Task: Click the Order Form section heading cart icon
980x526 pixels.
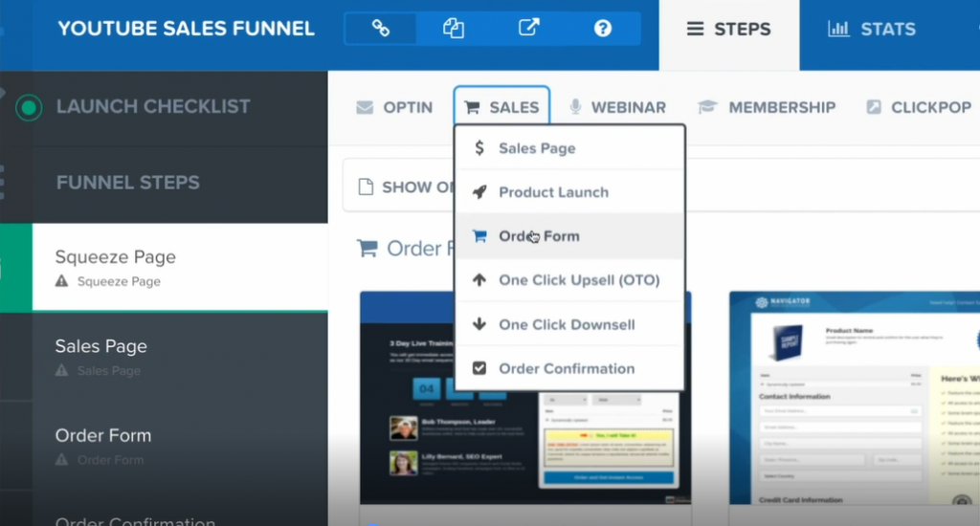Action: pyautogui.click(x=367, y=248)
